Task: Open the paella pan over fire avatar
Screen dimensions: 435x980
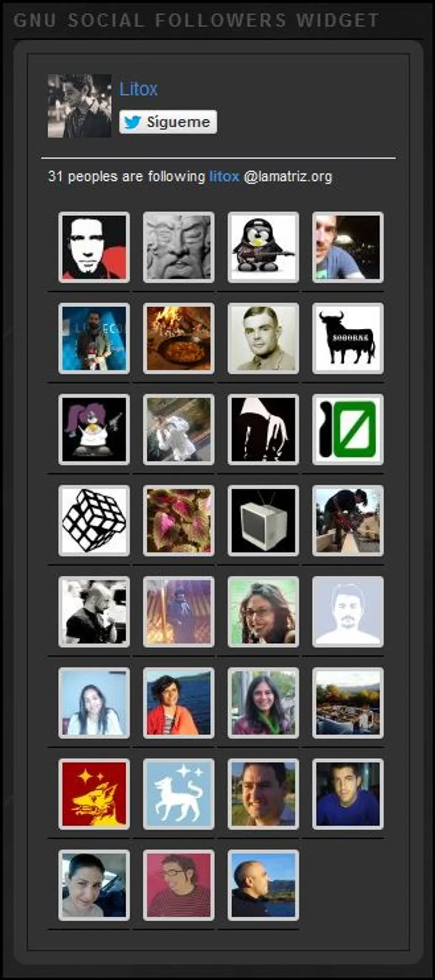Action: 178,338
